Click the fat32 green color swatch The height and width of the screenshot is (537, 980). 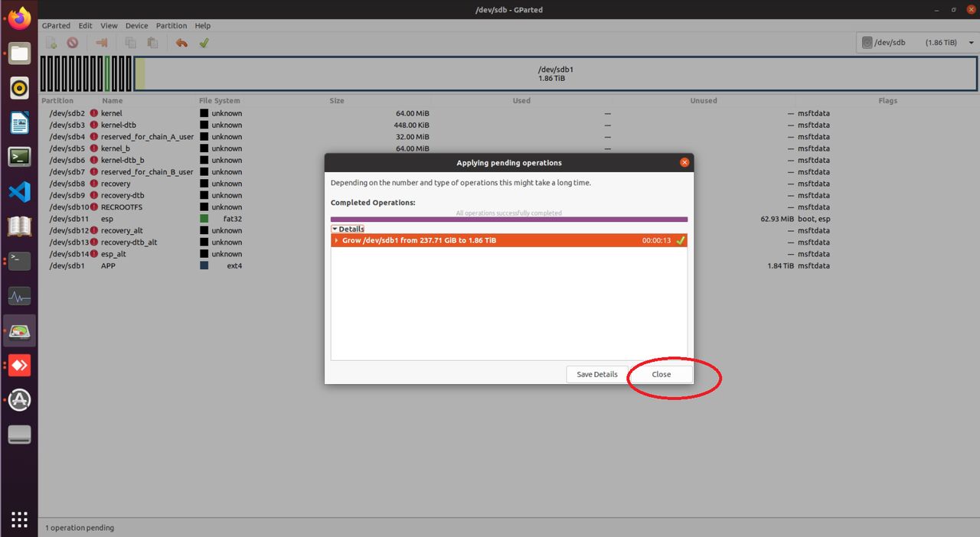click(204, 219)
